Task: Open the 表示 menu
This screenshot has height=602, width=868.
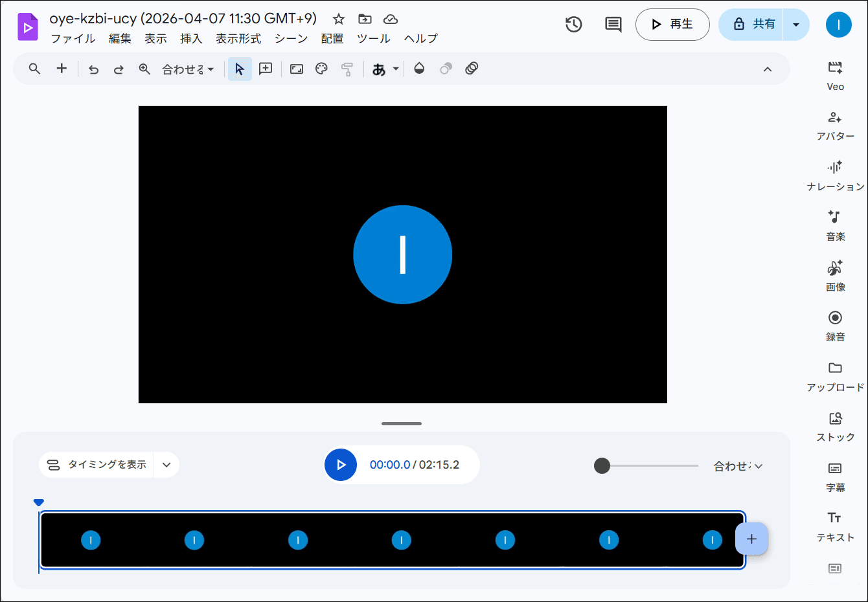Action: click(x=155, y=39)
